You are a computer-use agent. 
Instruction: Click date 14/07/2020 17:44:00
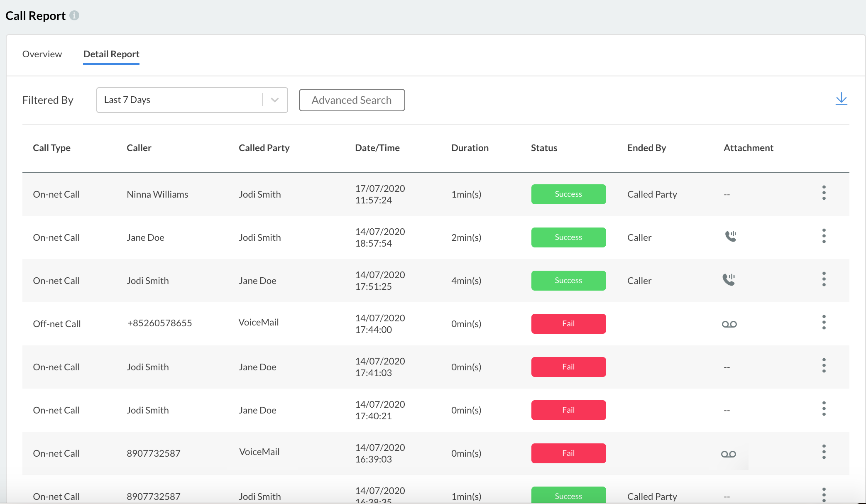pos(380,324)
